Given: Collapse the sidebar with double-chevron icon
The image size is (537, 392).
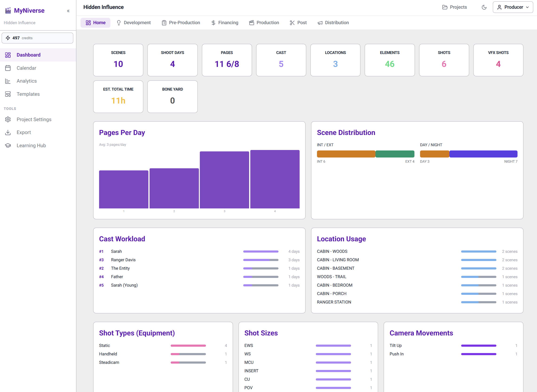Looking at the screenshot, I should (x=68, y=11).
